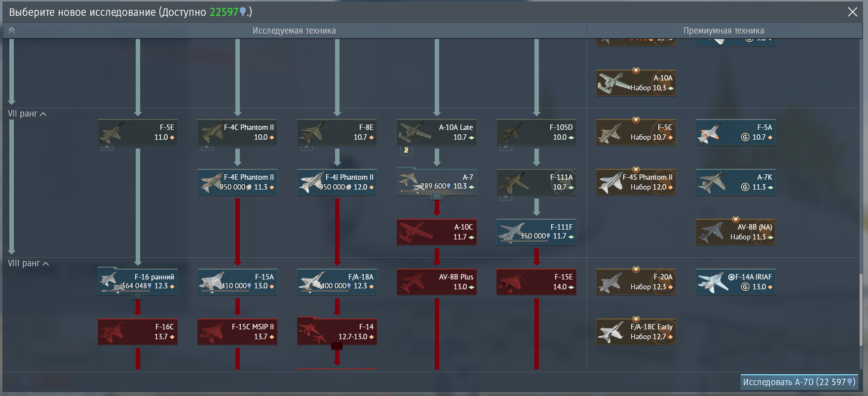Select premium F-14A IRIAF card
This screenshot has height=396, width=868.
tap(736, 282)
